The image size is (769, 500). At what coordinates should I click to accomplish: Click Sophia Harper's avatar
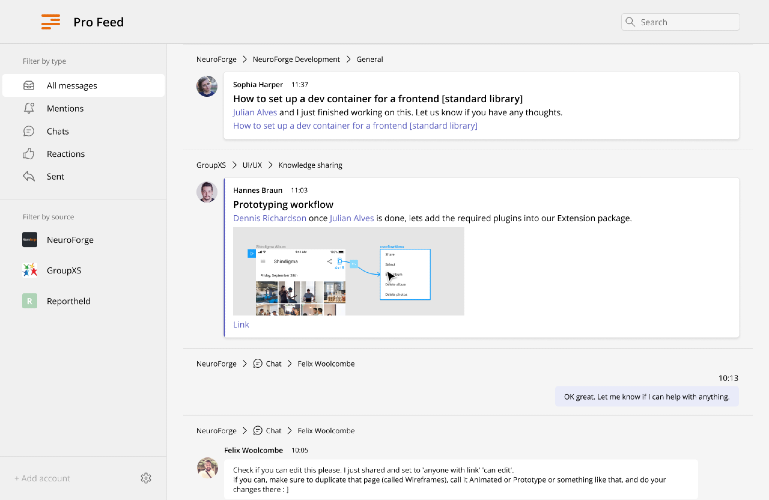pos(207,86)
